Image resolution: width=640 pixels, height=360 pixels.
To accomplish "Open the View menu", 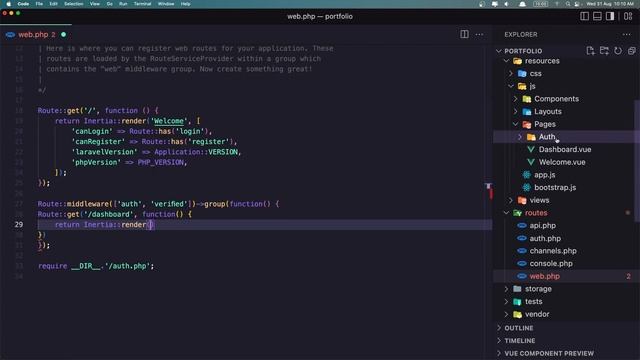I will point(95,4).
